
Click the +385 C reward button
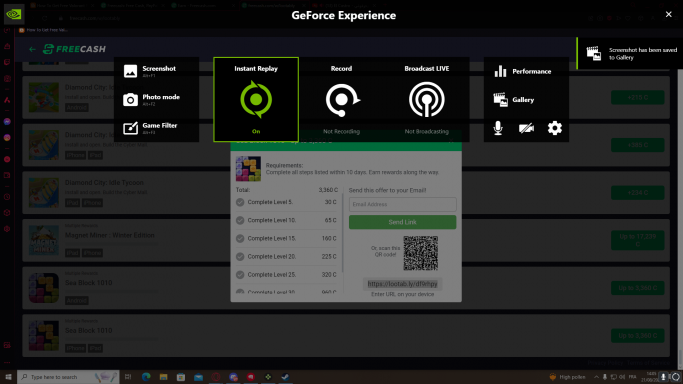638,145
